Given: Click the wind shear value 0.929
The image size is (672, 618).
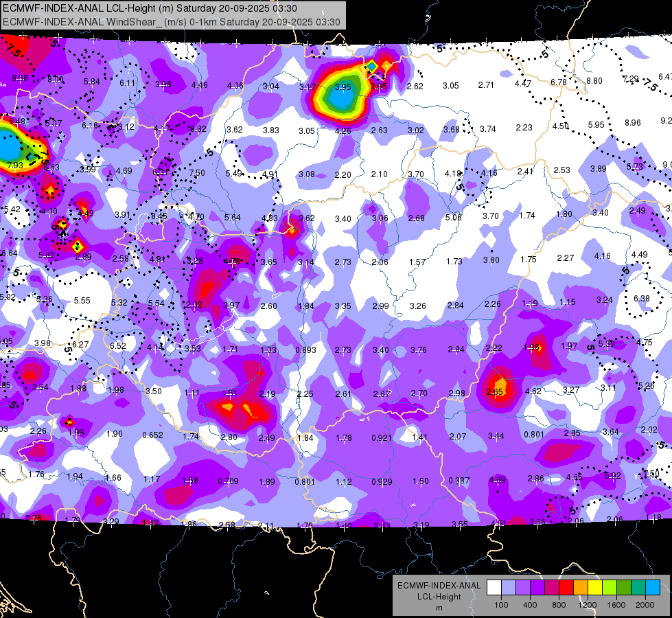Looking at the screenshot, I should click(382, 481).
